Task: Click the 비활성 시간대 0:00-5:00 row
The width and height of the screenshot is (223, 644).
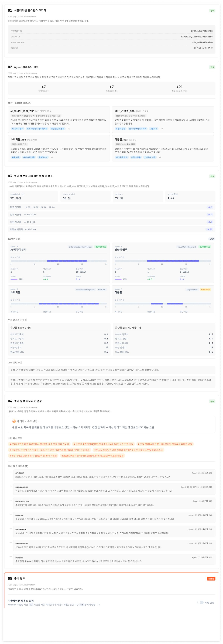Action: pyautogui.click(x=111, y=229)
